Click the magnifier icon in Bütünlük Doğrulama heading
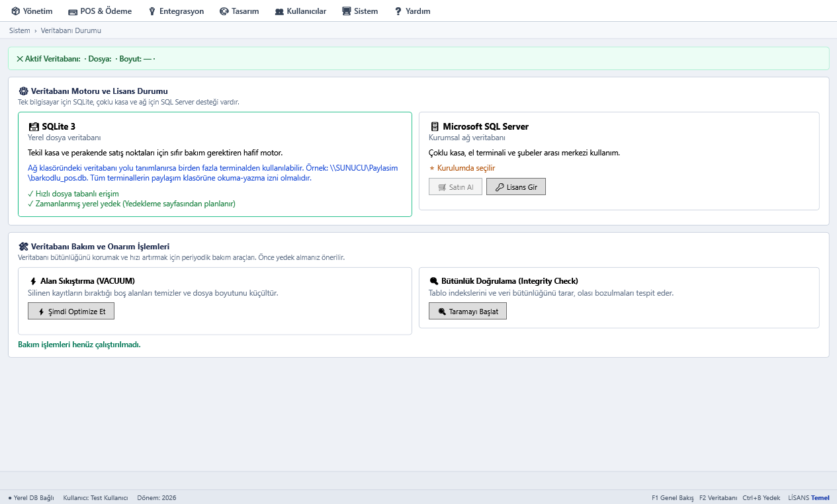Image resolution: width=837 pixels, height=504 pixels. pyautogui.click(x=434, y=281)
